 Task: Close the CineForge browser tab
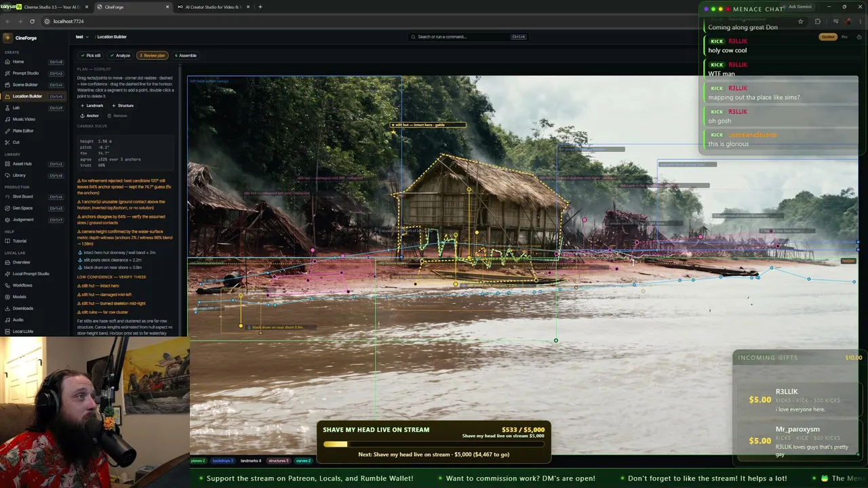click(167, 7)
